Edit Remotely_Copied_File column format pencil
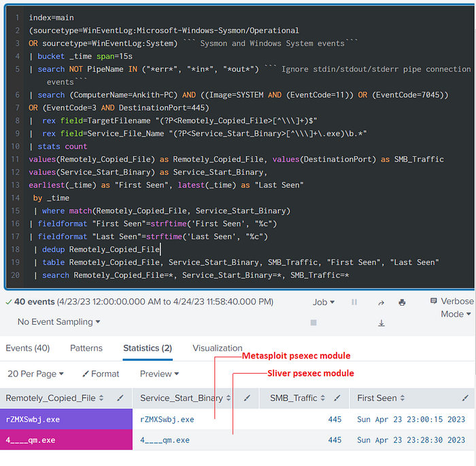This screenshot has width=476, height=466. 120,398
